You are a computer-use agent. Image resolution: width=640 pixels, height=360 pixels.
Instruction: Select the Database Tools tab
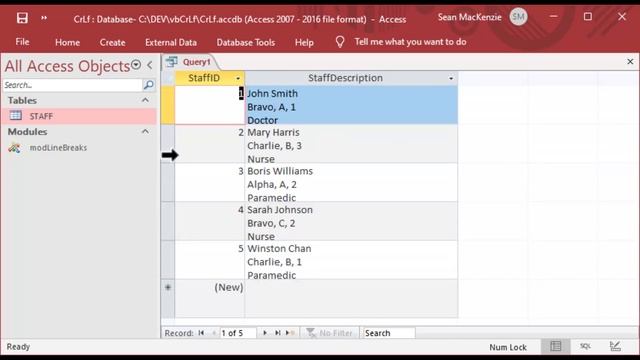click(x=246, y=42)
